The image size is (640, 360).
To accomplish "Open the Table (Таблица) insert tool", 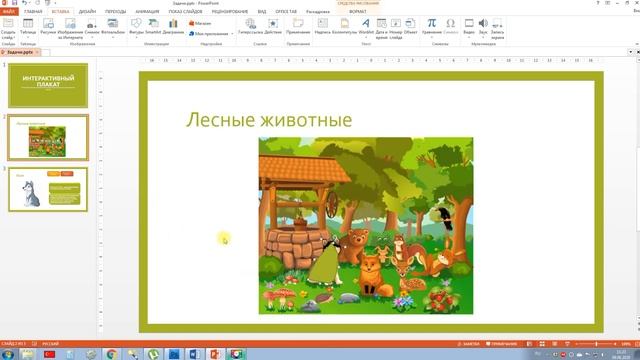I will tap(28, 23).
